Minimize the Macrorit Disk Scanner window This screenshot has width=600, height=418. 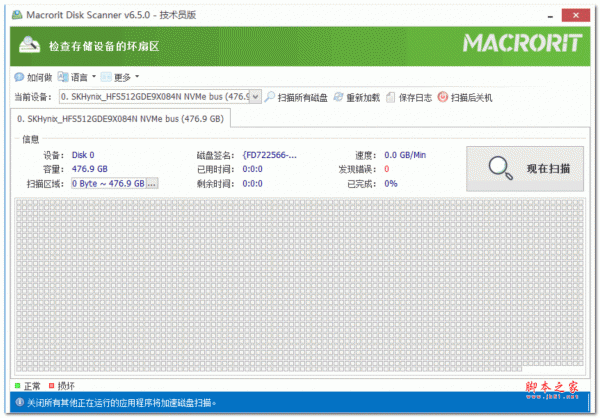pyautogui.click(x=550, y=16)
